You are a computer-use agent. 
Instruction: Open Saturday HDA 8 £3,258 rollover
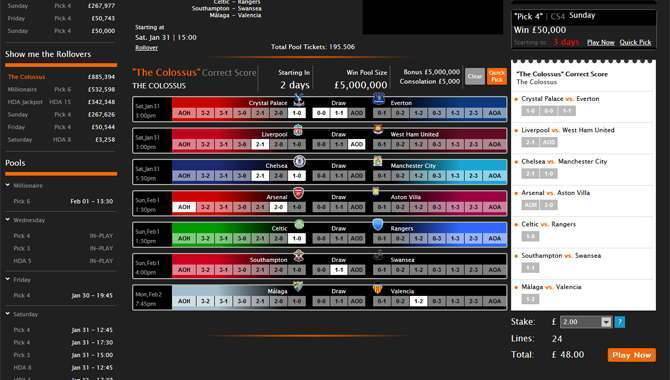[61, 139]
